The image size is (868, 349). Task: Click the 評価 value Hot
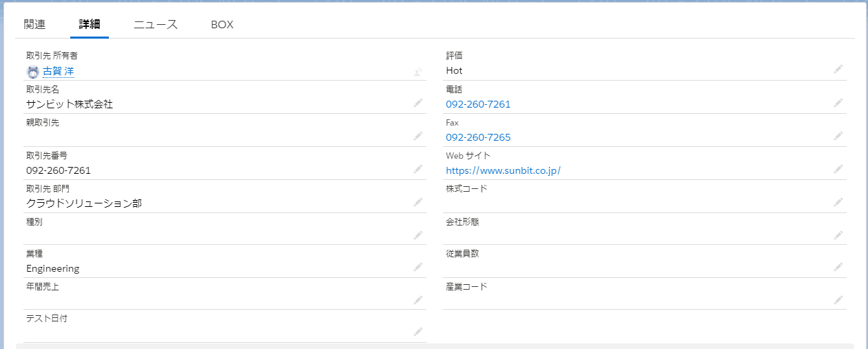click(454, 70)
